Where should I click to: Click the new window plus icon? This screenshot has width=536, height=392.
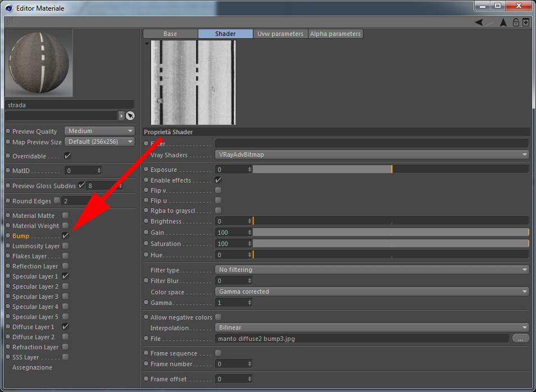pos(526,22)
